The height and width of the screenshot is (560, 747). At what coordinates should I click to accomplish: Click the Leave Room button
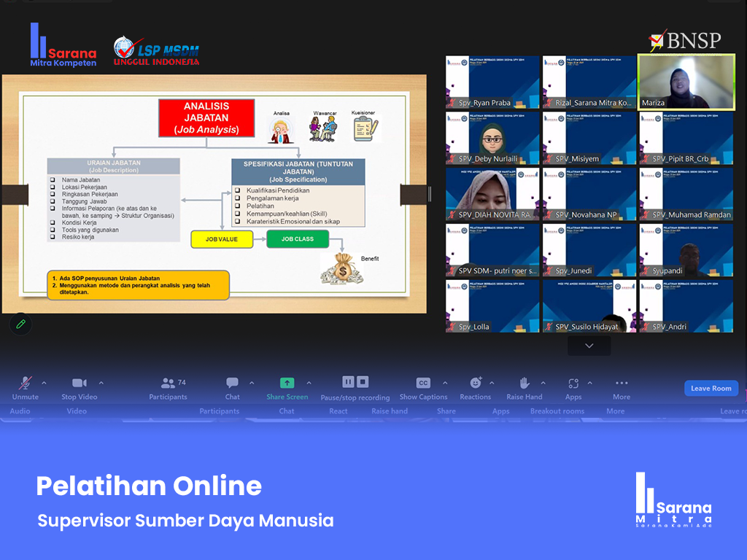tap(711, 388)
